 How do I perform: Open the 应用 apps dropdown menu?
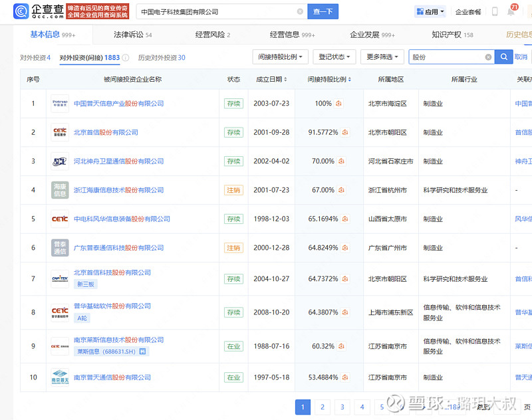pos(430,12)
